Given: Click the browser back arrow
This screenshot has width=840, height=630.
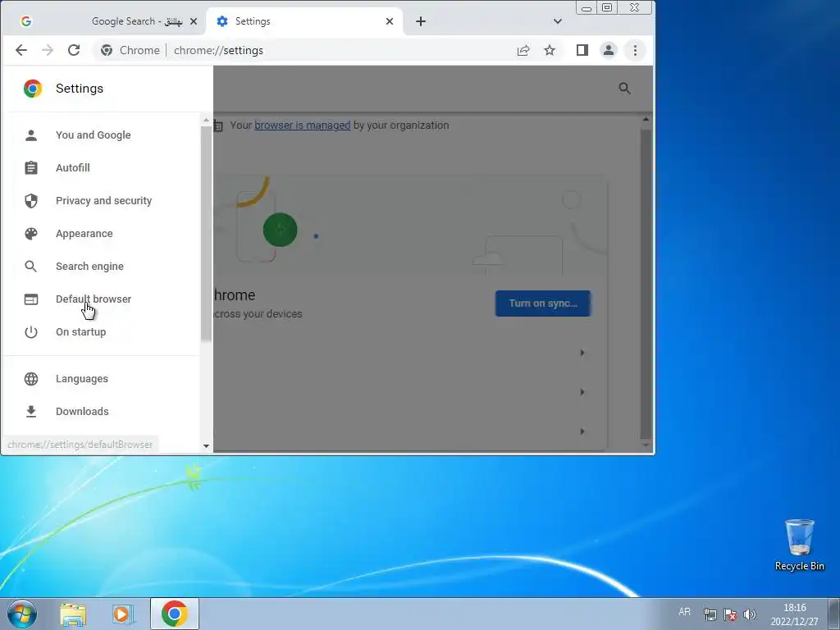Looking at the screenshot, I should click(x=21, y=50).
